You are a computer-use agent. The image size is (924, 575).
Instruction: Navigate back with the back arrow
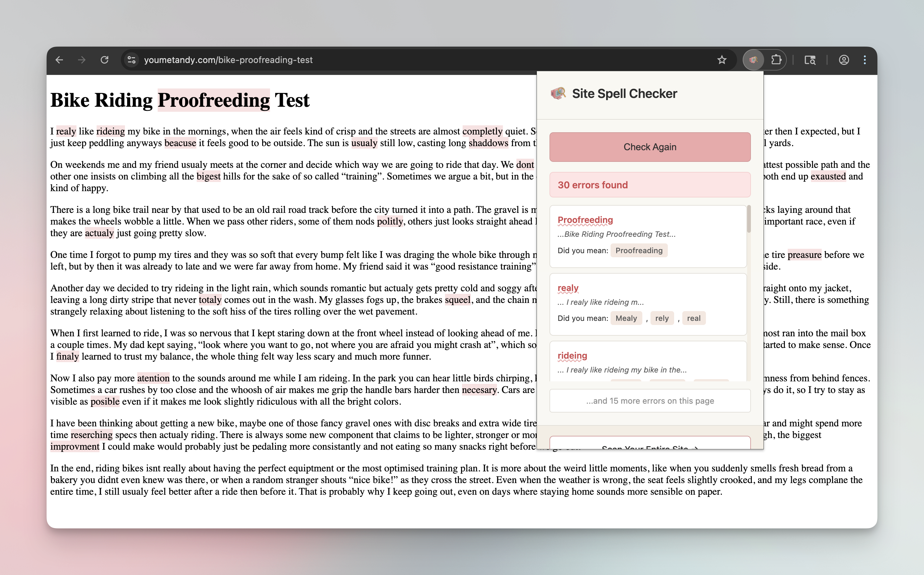tap(59, 60)
